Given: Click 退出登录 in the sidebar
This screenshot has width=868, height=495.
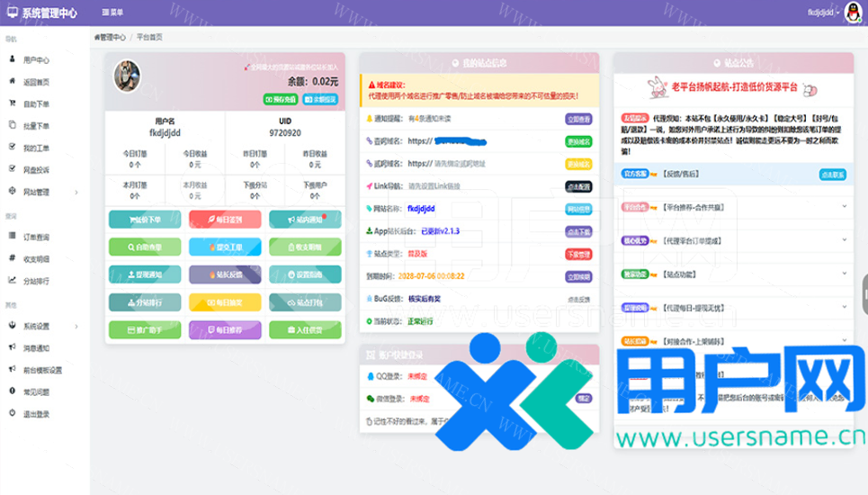Looking at the screenshot, I should 36,413.
